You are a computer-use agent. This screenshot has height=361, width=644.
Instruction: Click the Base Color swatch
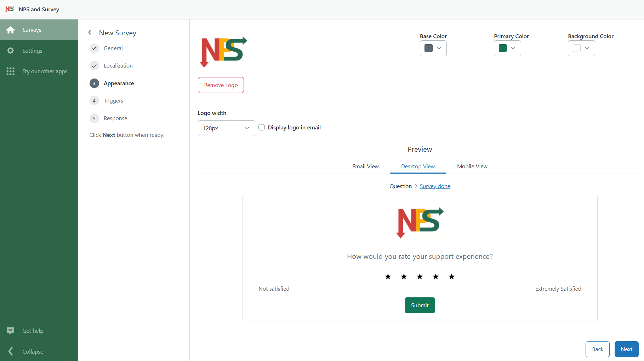tap(429, 48)
